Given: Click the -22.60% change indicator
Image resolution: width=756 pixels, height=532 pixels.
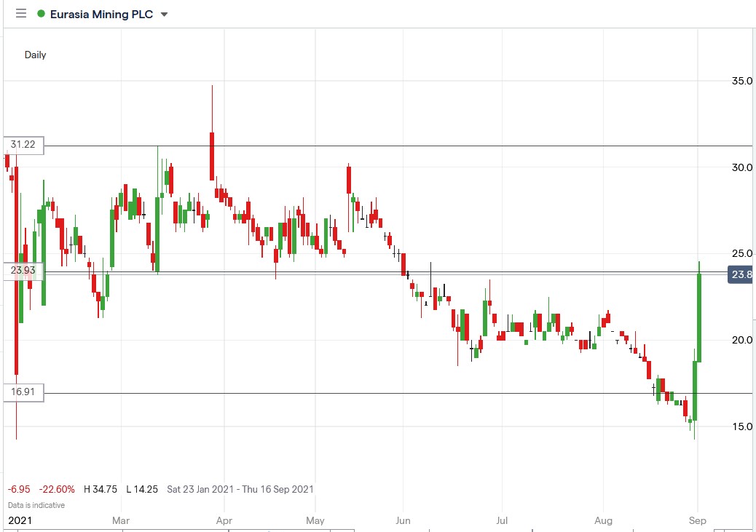Looking at the screenshot, I should pyautogui.click(x=55, y=489).
